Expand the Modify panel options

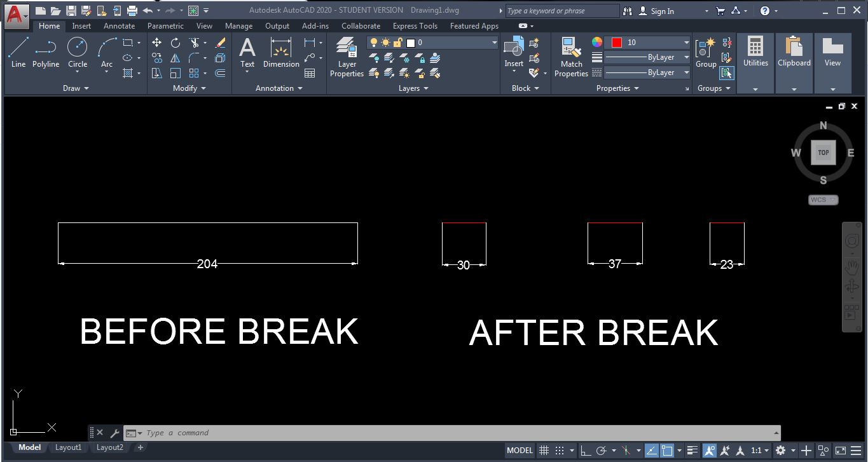pyautogui.click(x=203, y=88)
